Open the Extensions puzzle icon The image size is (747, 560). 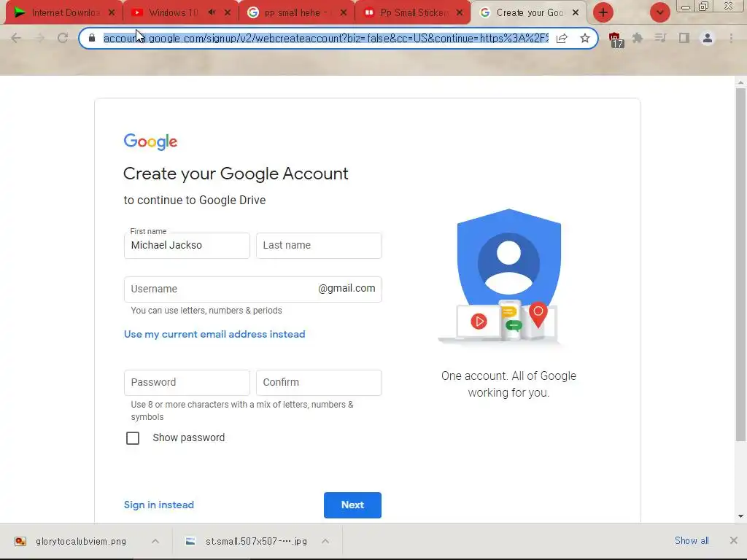tap(638, 38)
